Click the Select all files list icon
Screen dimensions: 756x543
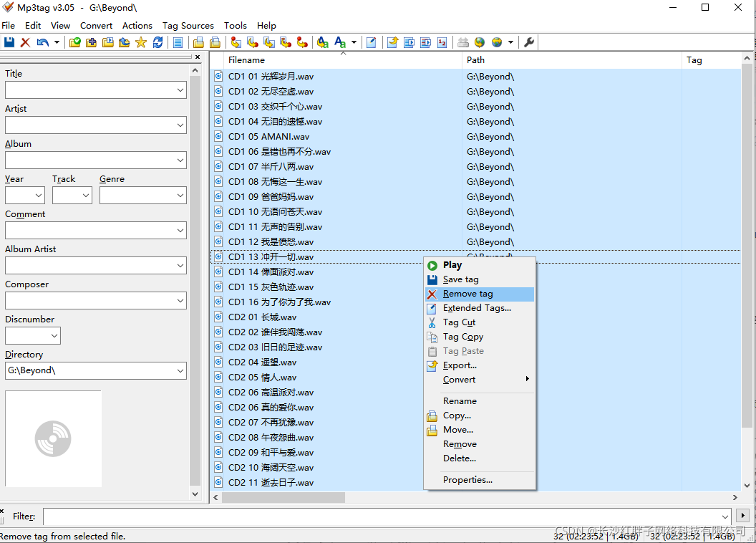tap(178, 42)
